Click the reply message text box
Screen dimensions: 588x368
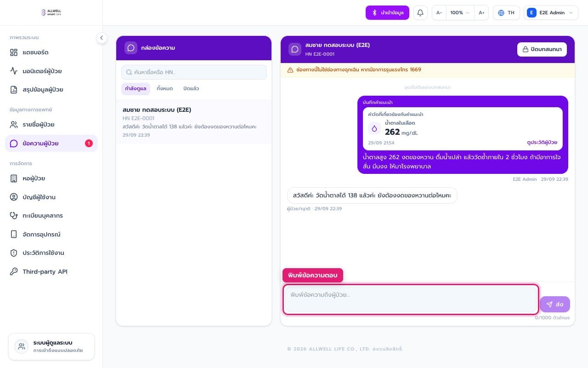(x=411, y=299)
